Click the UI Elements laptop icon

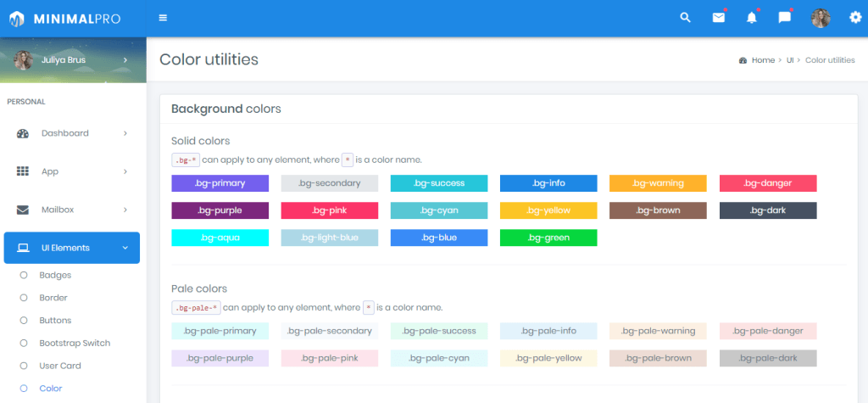coord(23,248)
